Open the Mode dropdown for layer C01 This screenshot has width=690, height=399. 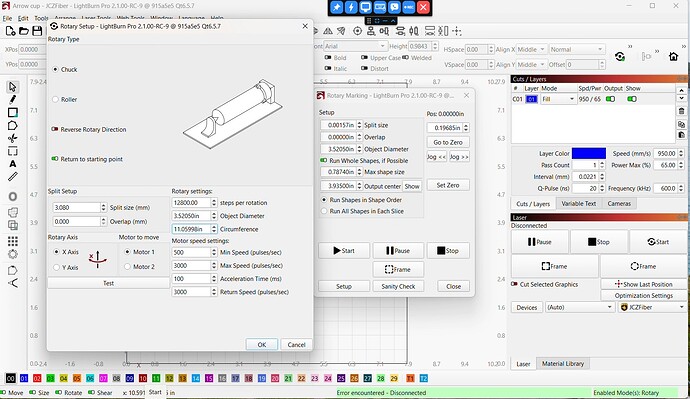tap(558, 99)
